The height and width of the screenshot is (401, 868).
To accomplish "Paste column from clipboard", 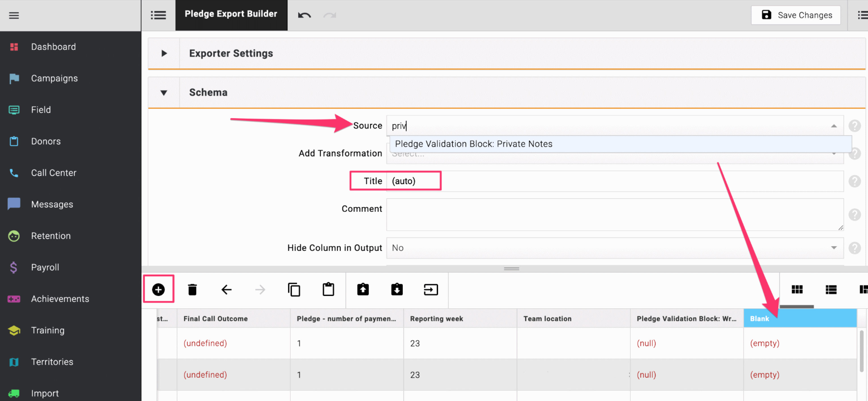I will coord(328,289).
